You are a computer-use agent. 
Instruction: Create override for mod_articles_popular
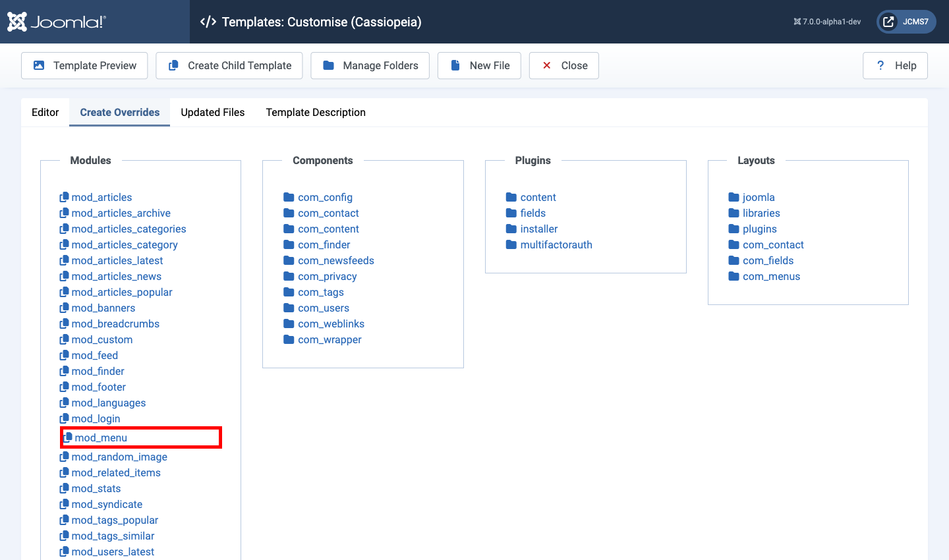[116, 292]
